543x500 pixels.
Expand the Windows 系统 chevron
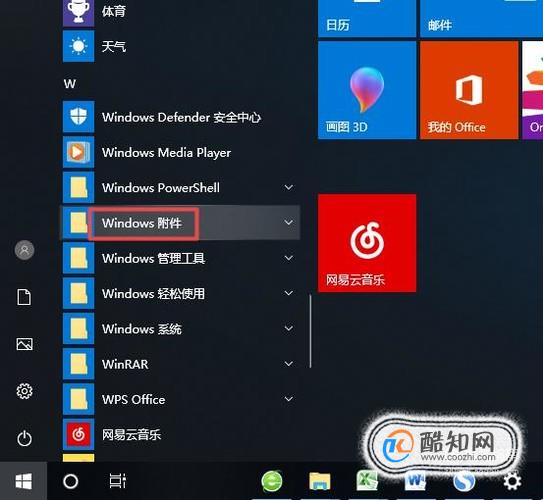(288, 328)
